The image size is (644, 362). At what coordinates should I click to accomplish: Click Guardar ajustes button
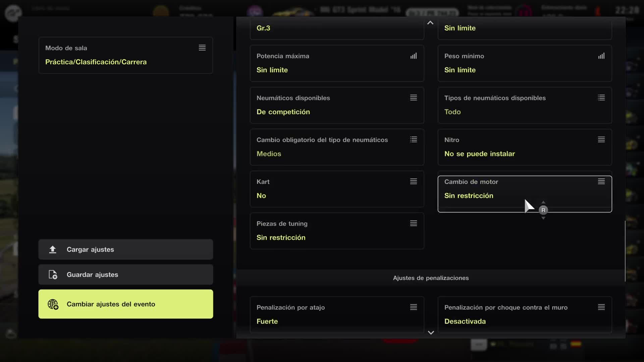pyautogui.click(x=126, y=275)
